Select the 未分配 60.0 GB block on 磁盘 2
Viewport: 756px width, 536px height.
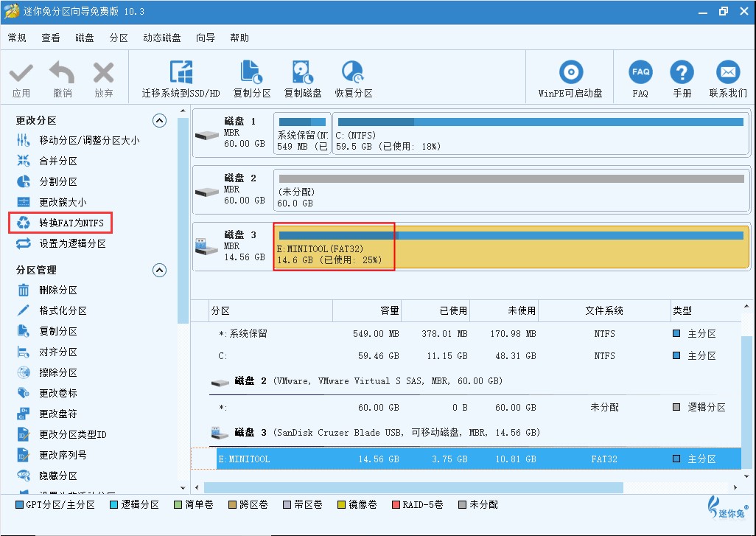(511, 190)
